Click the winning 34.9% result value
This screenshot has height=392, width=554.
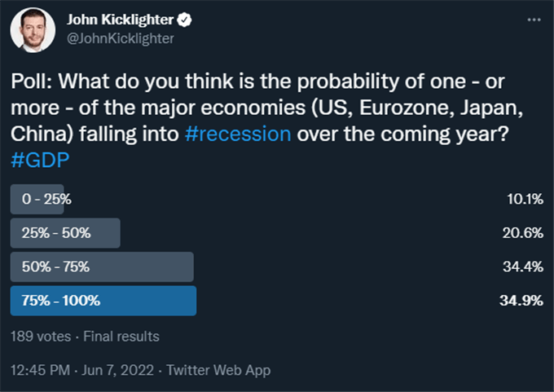click(x=521, y=301)
